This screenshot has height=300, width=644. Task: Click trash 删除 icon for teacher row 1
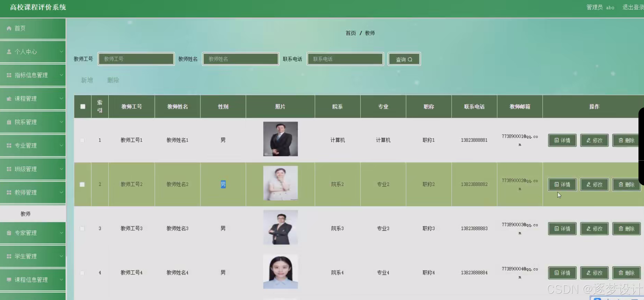(621, 140)
